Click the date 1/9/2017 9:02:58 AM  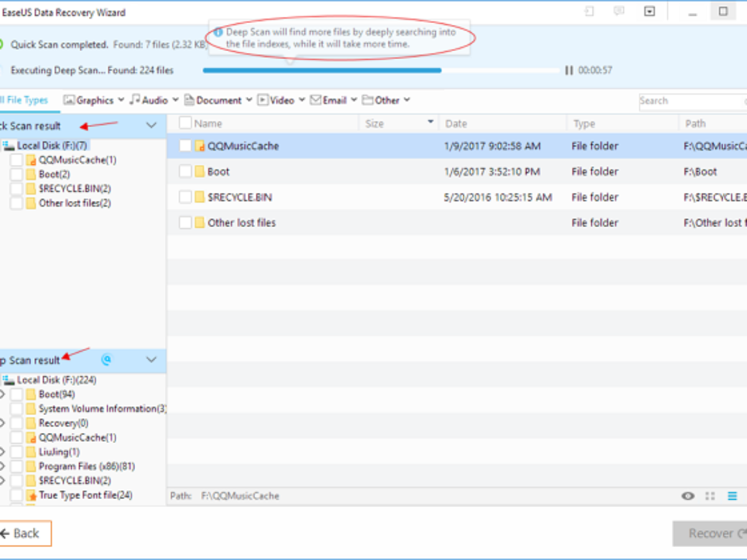pos(492,146)
